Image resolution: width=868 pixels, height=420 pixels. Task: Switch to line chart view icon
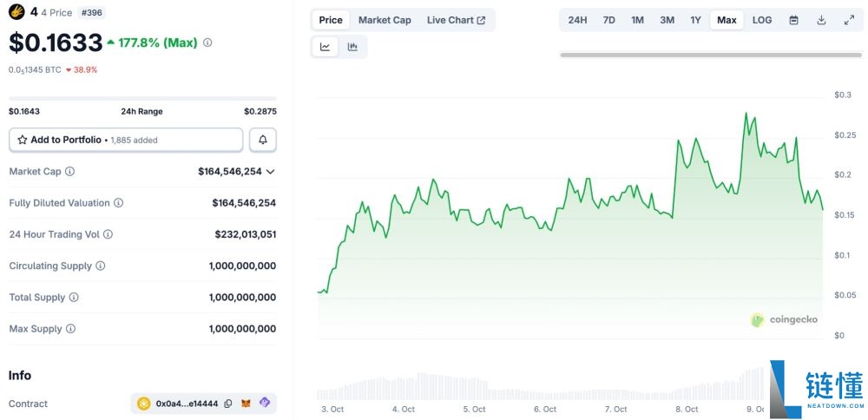(x=325, y=47)
